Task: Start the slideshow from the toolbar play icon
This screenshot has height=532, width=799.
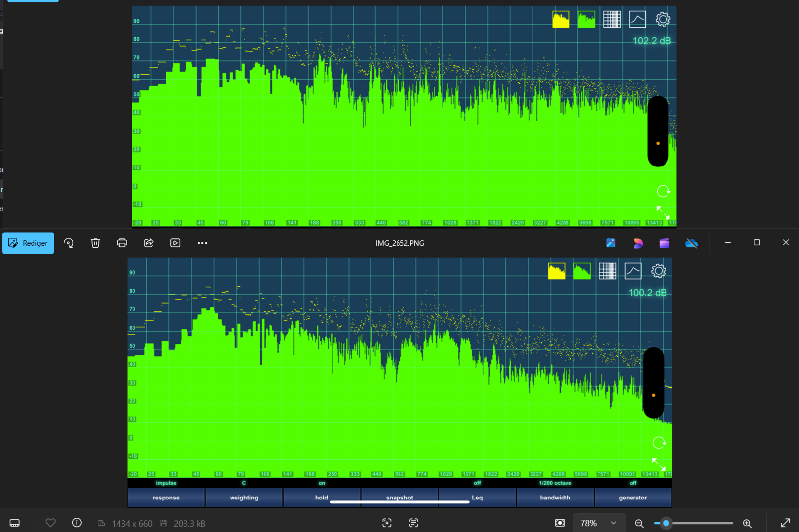Action: (175, 243)
